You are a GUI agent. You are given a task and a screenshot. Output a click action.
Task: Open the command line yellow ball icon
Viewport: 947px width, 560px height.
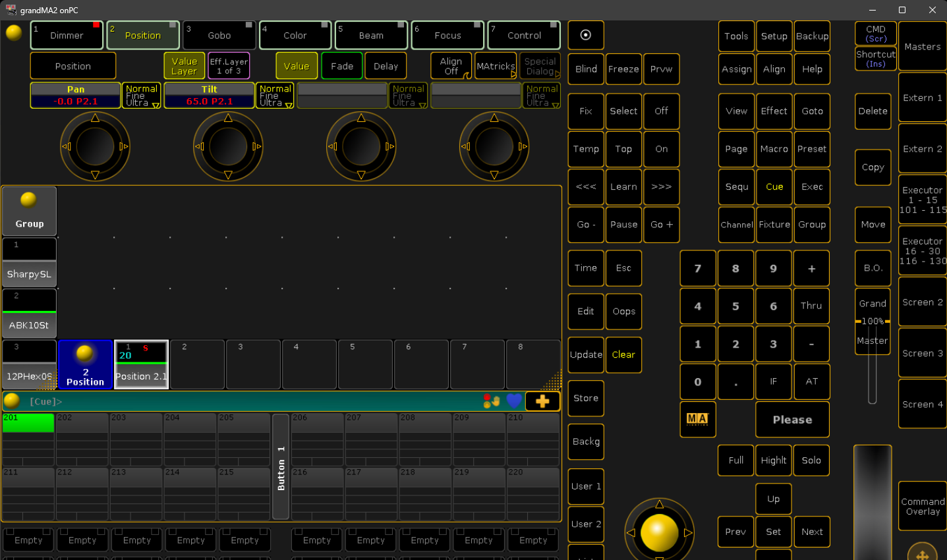(x=12, y=401)
